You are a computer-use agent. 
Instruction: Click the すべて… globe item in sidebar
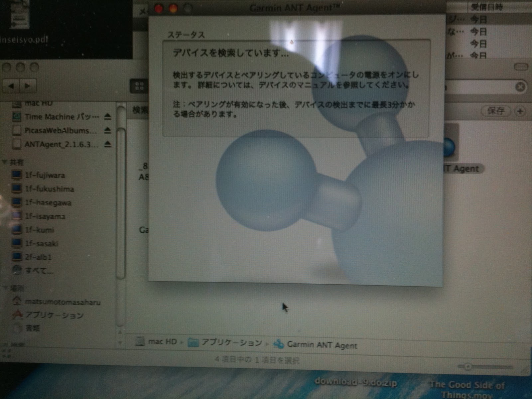(33, 270)
